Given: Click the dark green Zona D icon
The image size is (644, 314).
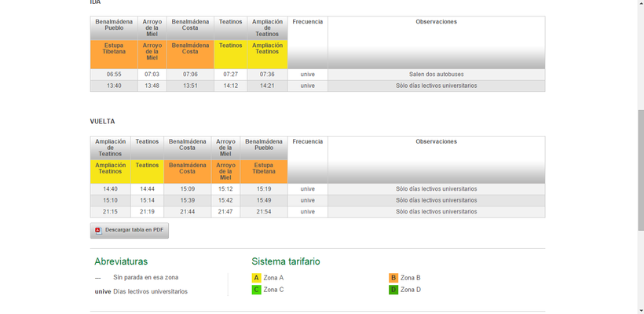Looking at the screenshot, I should [393, 290].
